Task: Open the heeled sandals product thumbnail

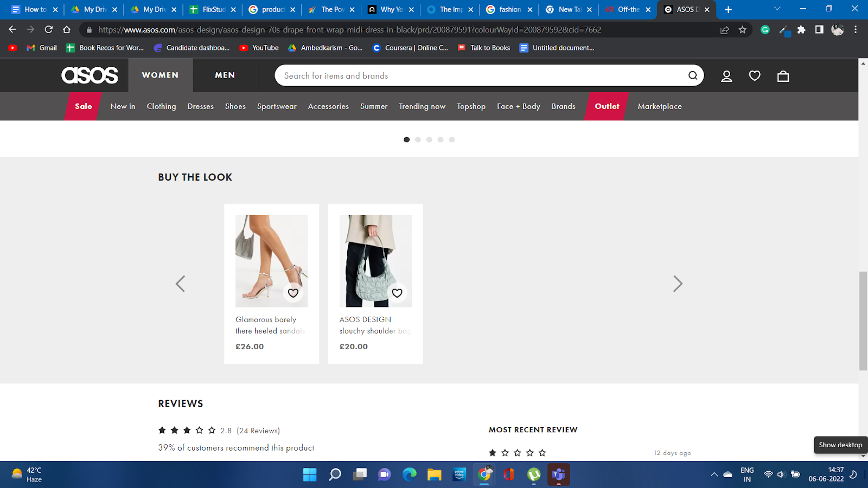Action: point(271,261)
